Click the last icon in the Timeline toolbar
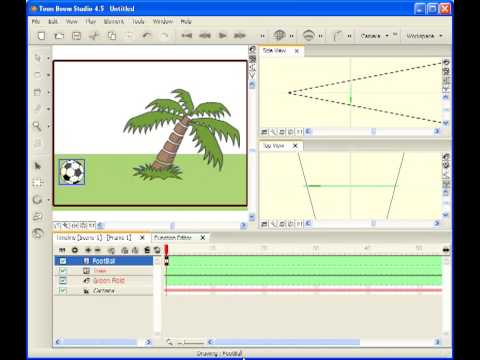The image size is (480, 360). point(157,250)
